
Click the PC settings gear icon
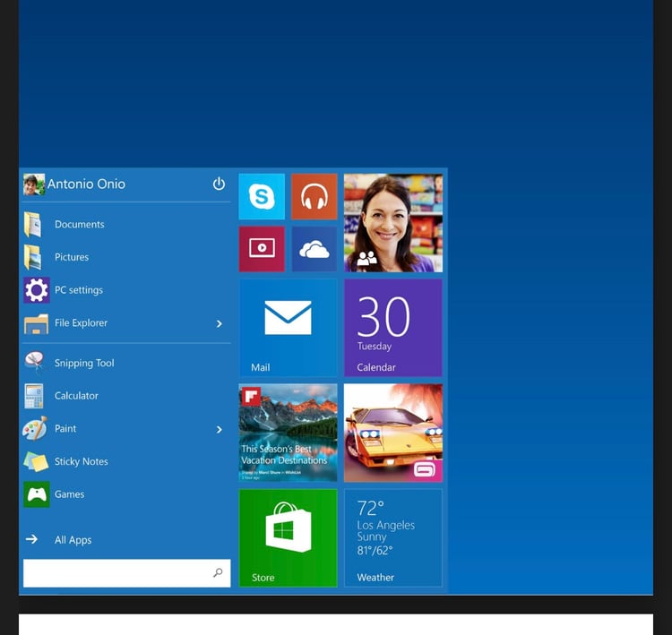[37, 290]
